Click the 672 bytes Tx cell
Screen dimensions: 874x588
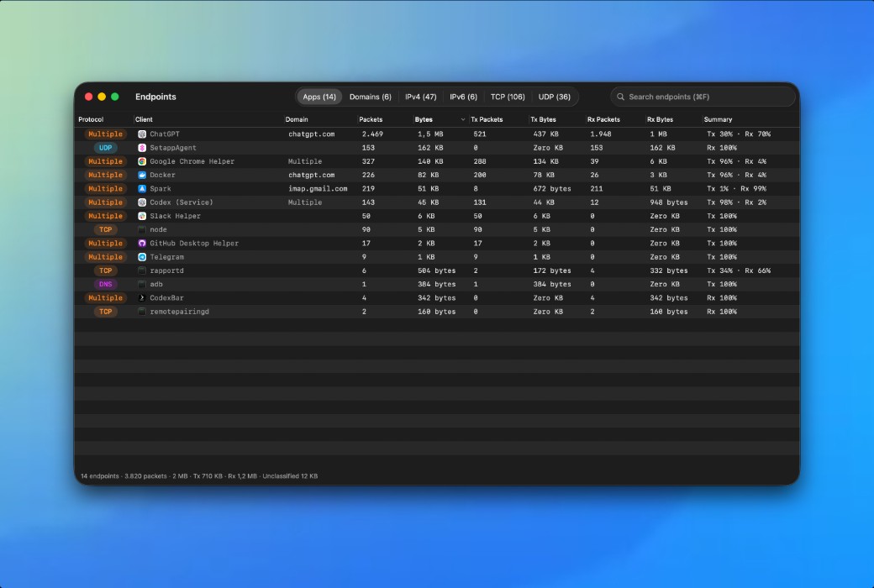552,189
